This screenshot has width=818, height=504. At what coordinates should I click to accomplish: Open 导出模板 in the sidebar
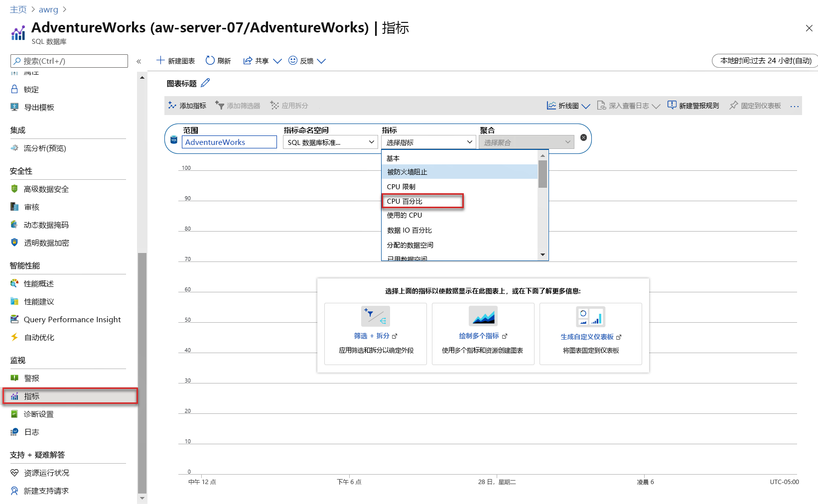point(39,107)
